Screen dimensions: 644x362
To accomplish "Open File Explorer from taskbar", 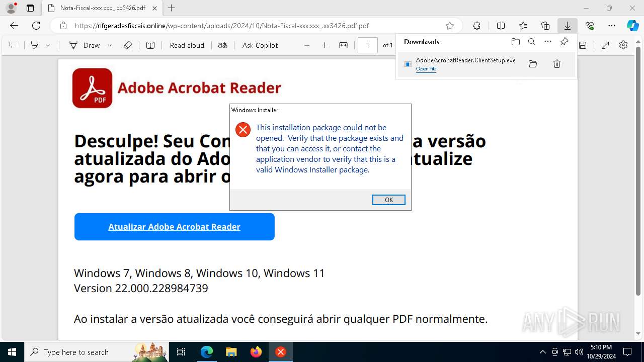I will tap(231, 352).
